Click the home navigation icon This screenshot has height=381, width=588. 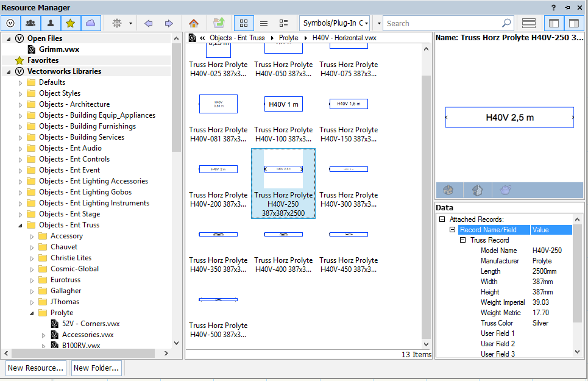[194, 23]
